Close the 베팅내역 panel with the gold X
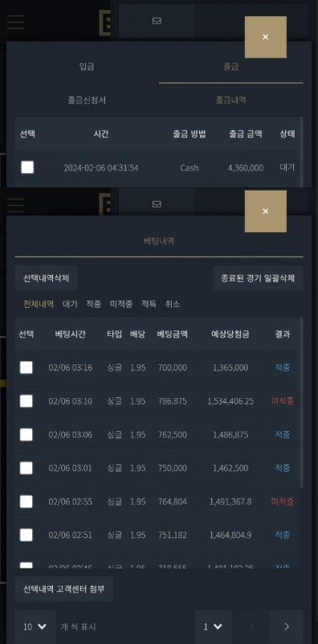The width and height of the screenshot is (318, 644). [x=266, y=211]
